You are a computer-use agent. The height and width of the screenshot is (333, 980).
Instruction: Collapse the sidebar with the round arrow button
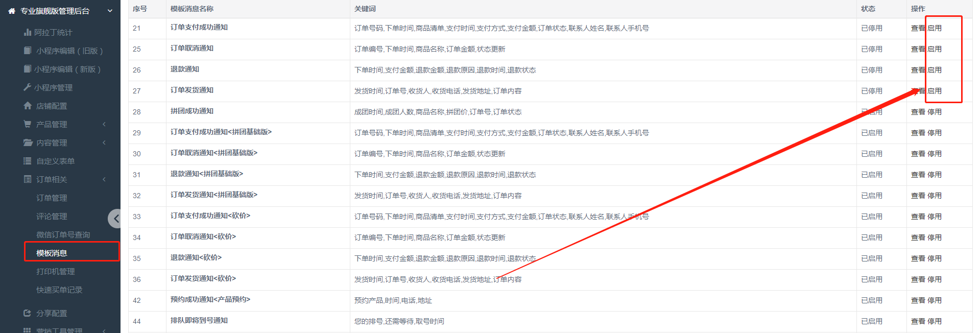tap(115, 219)
